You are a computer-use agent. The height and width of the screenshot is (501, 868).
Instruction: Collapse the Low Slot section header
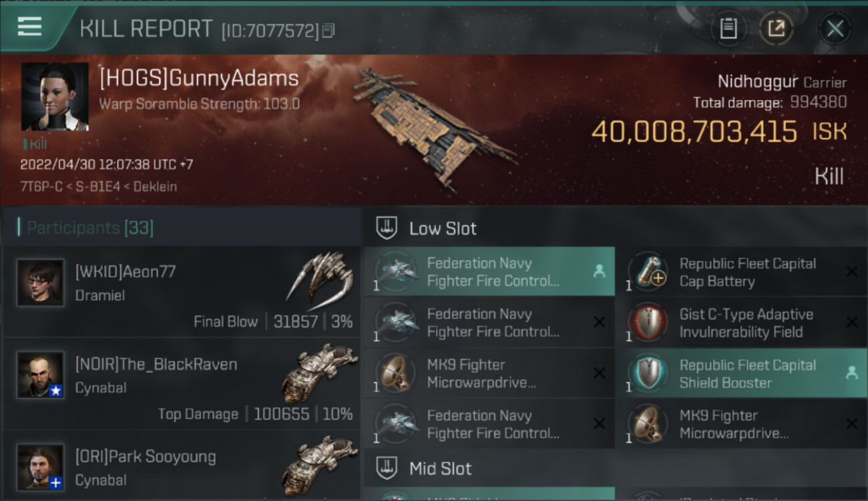click(443, 228)
